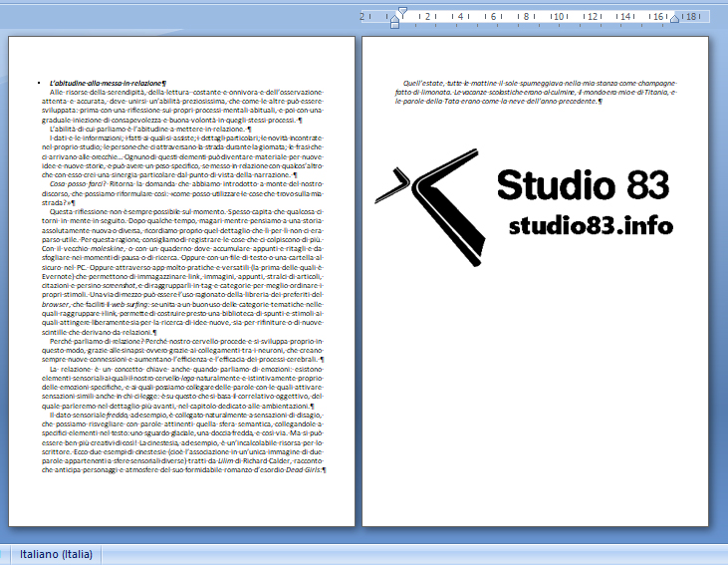
Task: Click the italic phrase "web surfing"
Action: point(129,304)
